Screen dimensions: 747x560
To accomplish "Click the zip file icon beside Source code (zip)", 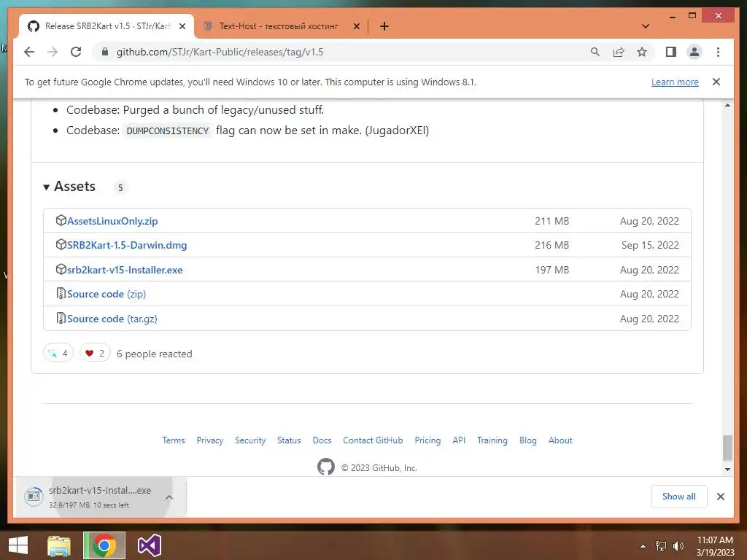I will (x=61, y=293).
